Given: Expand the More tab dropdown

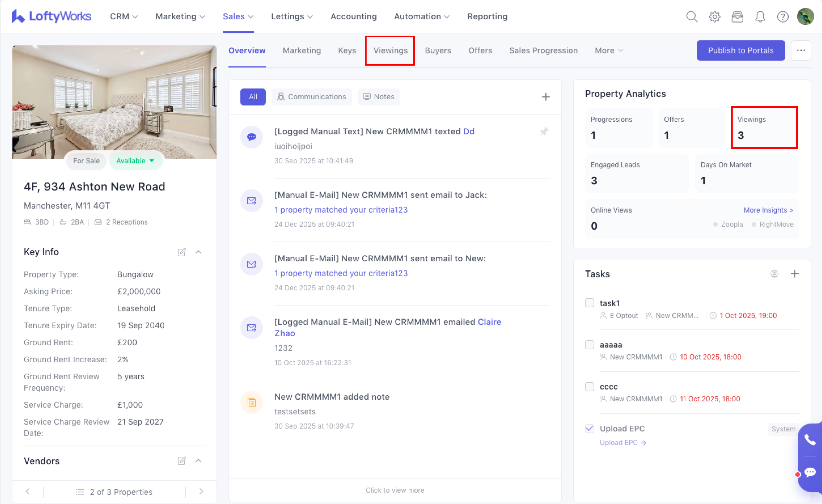Looking at the screenshot, I should point(609,51).
